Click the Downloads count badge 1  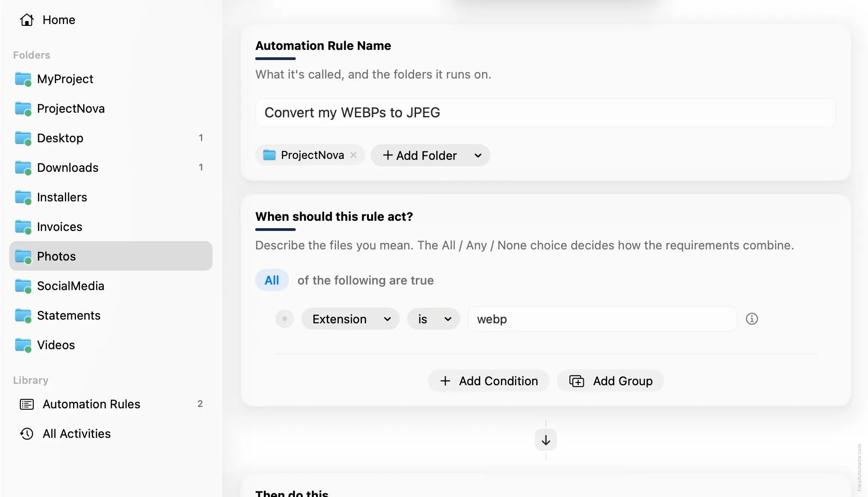[201, 167]
